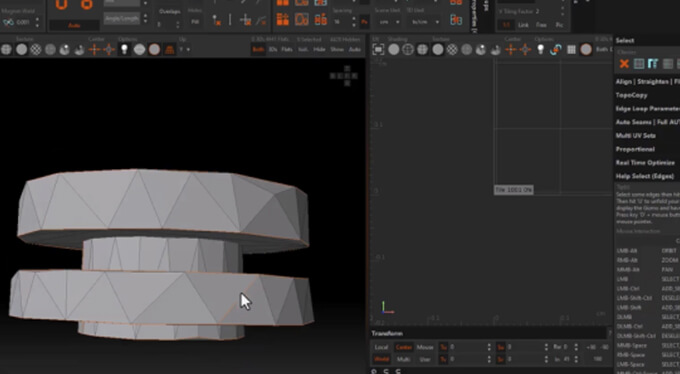680x374 pixels.
Task: Select flat shading sphere in UV viewport
Action: pyautogui.click(x=394, y=49)
